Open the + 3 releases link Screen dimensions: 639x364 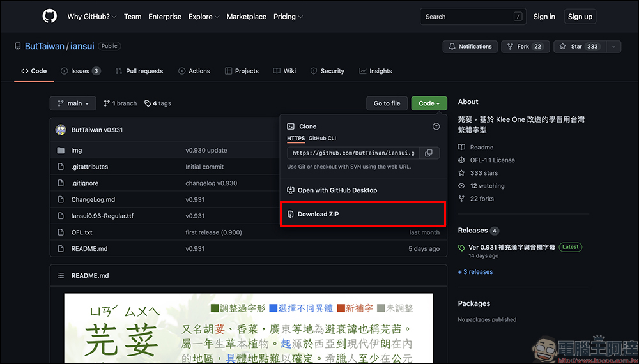point(475,272)
